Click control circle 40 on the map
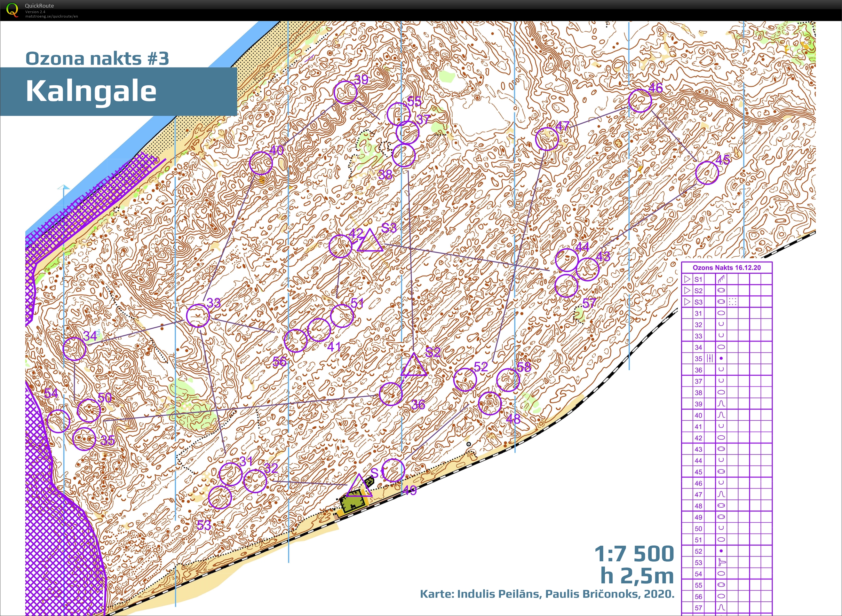Screen dimensions: 842x616 click(261, 163)
